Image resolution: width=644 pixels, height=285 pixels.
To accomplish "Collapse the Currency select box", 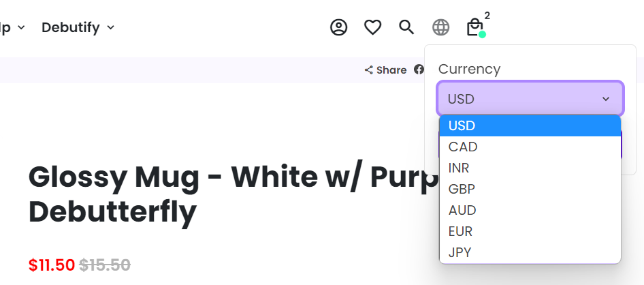I will coord(530,99).
